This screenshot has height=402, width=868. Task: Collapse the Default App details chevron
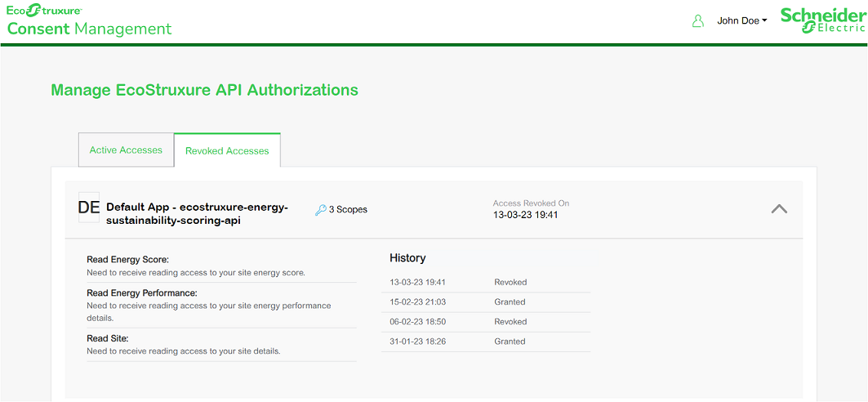[x=779, y=208]
